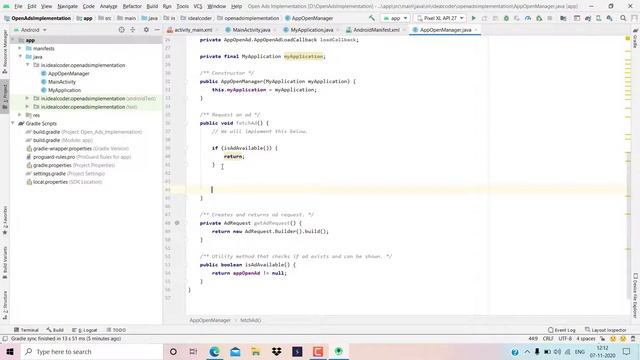The height and width of the screenshot is (360, 640).
Task: Click the scroll-from-source target icon in Project panel
Action: coord(122,30)
